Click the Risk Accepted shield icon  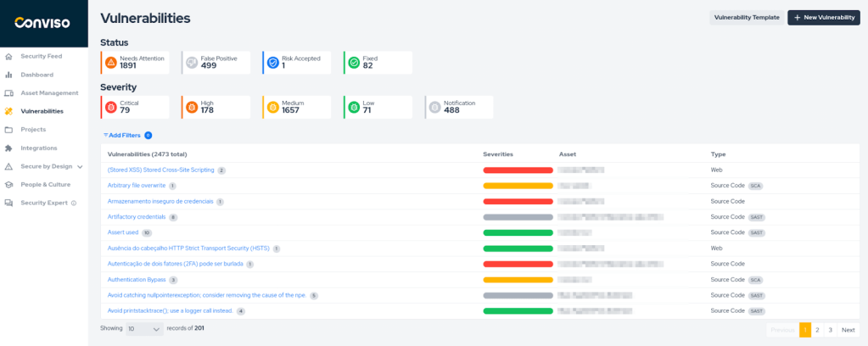(x=272, y=63)
